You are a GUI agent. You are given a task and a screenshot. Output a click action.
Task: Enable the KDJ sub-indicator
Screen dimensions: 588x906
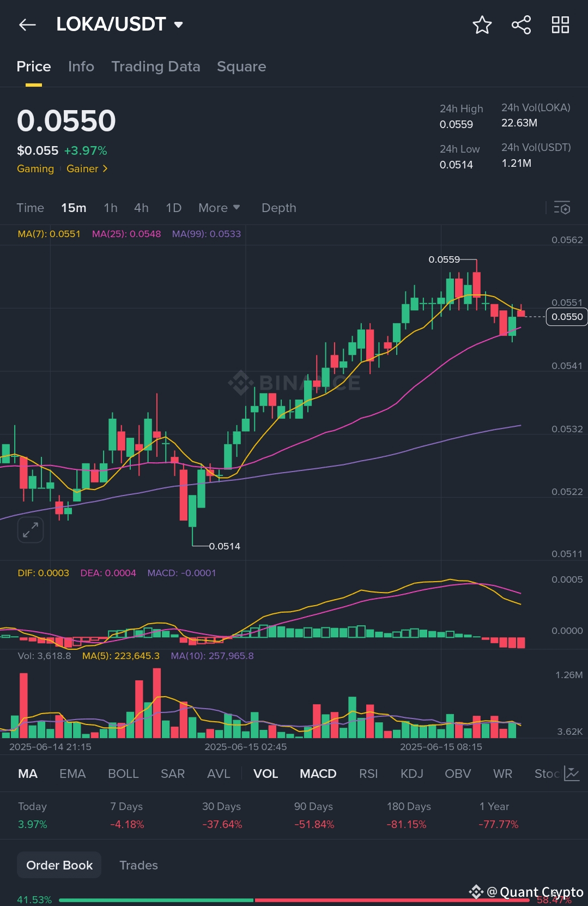tap(412, 774)
